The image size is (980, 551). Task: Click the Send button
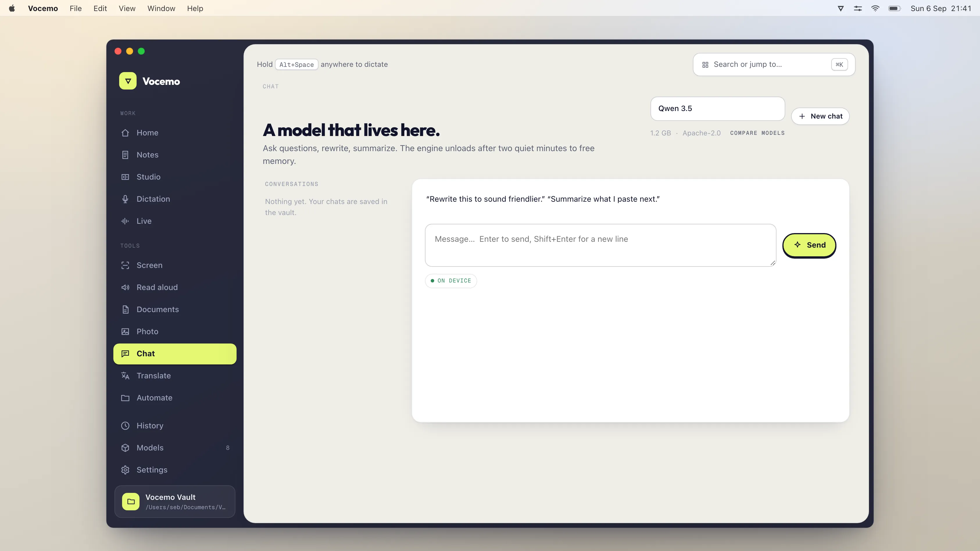tap(809, 245)
